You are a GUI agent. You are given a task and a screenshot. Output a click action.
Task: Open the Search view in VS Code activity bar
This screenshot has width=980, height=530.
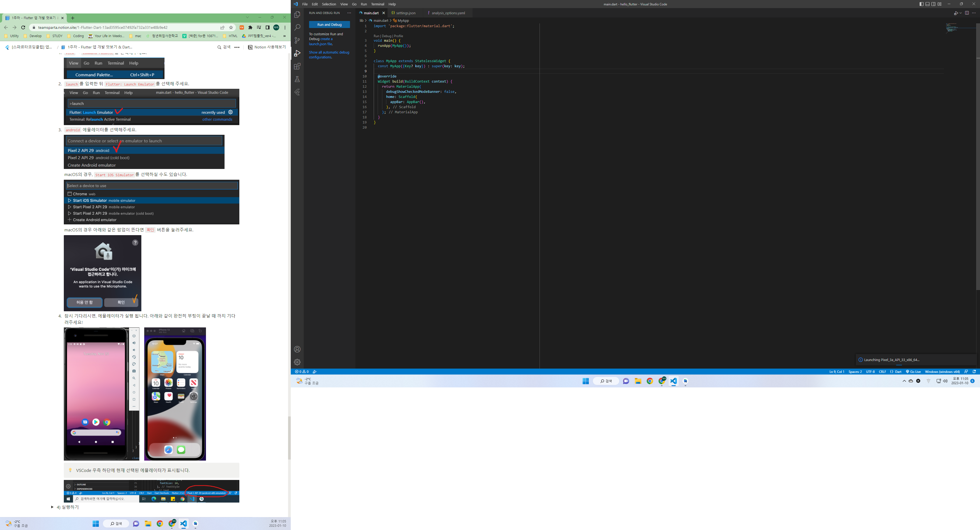click(297, 27)
